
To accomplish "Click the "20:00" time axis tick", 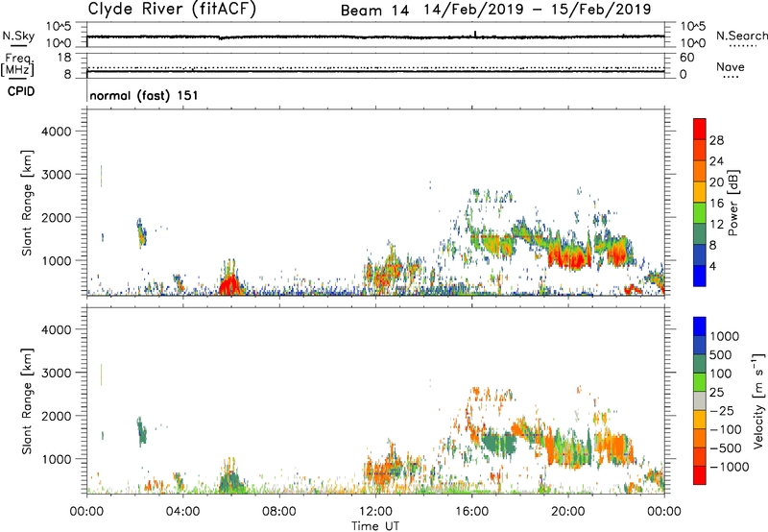I will click(x=568, y=512).
